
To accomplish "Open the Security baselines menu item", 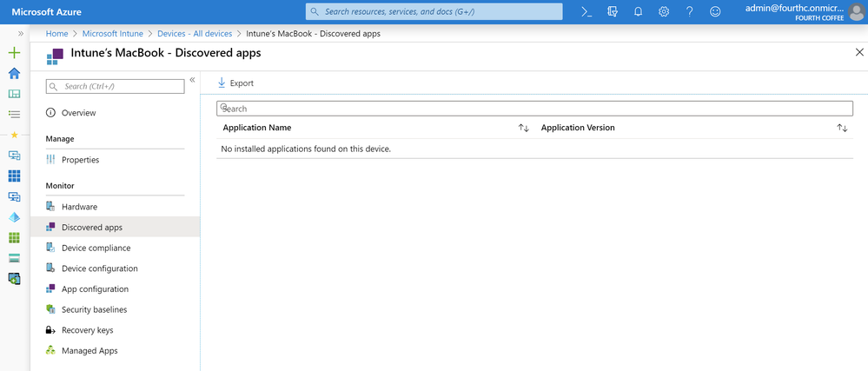I will click(x=116, y=309).
